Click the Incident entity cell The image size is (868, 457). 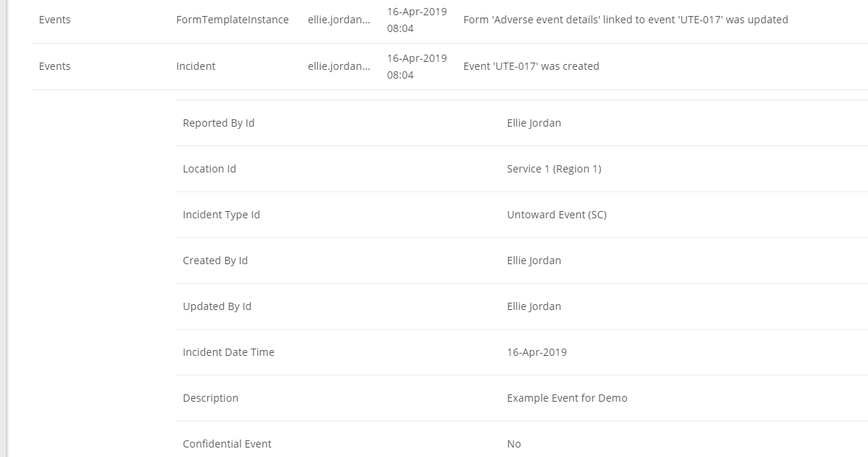pos(196,66)
